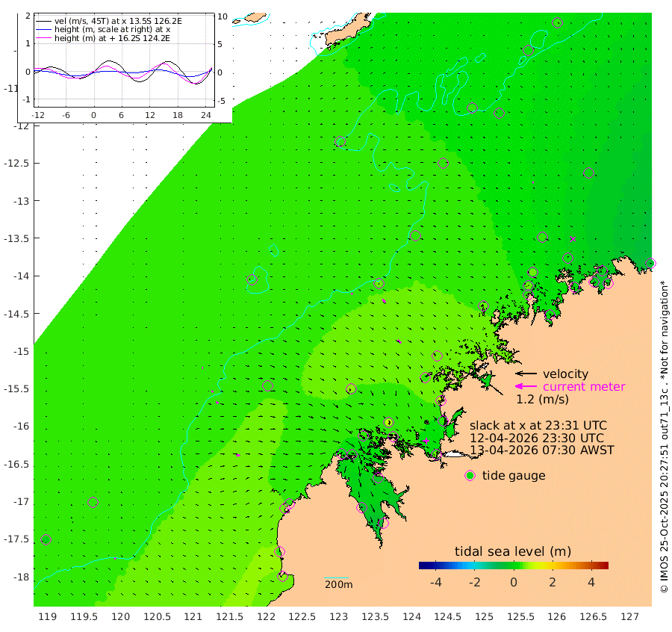Select tide gauge circle near 13.5S 125.8E
The height and width of the screenshot is (632, 672).
click(x=543, y=237)
